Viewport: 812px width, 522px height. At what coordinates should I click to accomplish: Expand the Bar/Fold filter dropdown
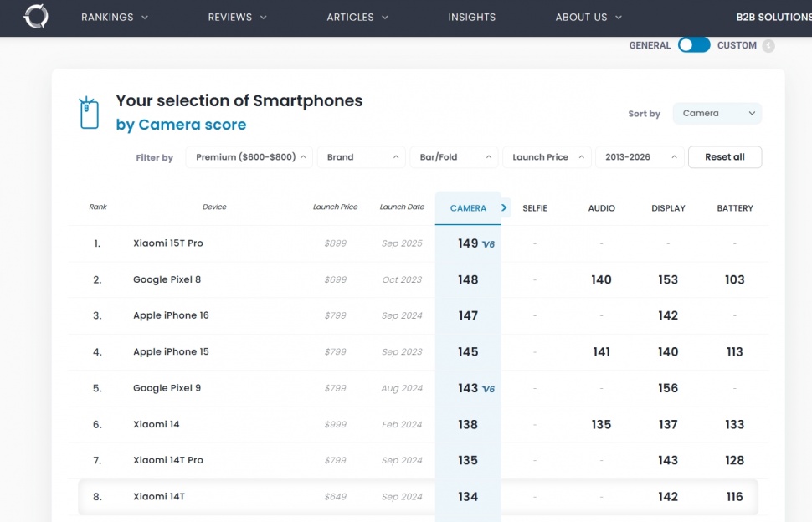(x=454, y=157)
